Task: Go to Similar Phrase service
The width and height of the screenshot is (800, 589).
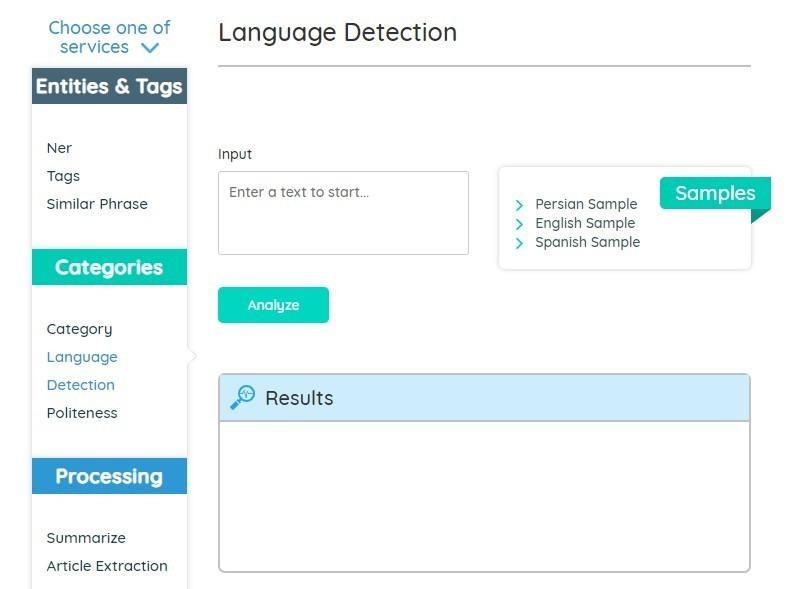Action: [97, 204]
